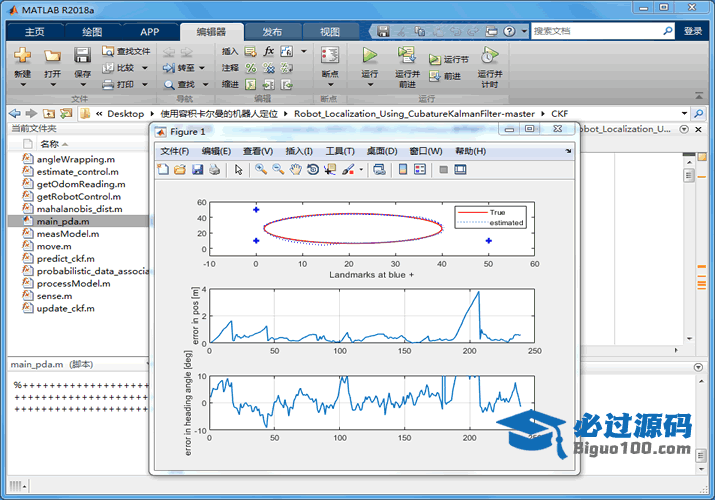The image size is (715, 500).
Task: Toggle Insert Legend icon in Figure 1
Action: [420, 170]
